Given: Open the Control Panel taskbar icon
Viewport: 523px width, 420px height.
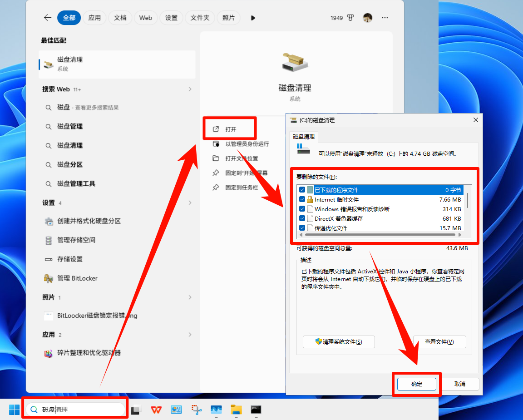Looking at the screenshot, I should (176, 409).
